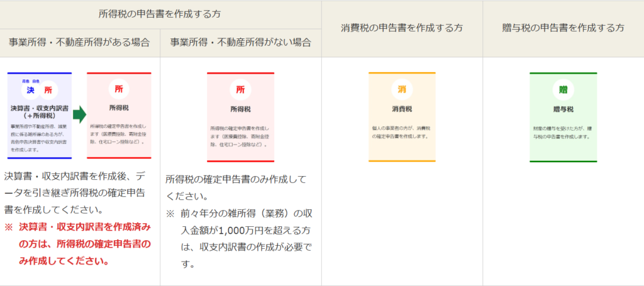The image size is (644, 286).
Task: Open 所得税 card title under 事業所得がない場合
Action: click(240, 109)
